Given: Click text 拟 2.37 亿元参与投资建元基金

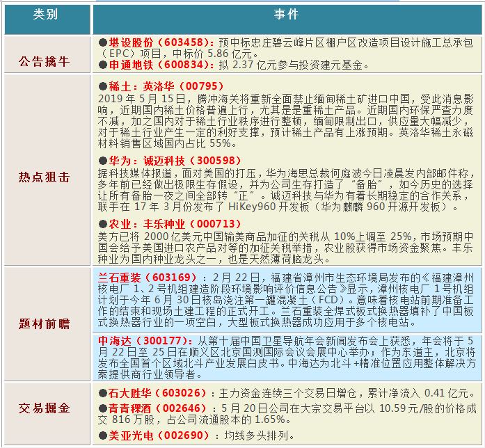Looking at the screenshot, I should point(290,65).
